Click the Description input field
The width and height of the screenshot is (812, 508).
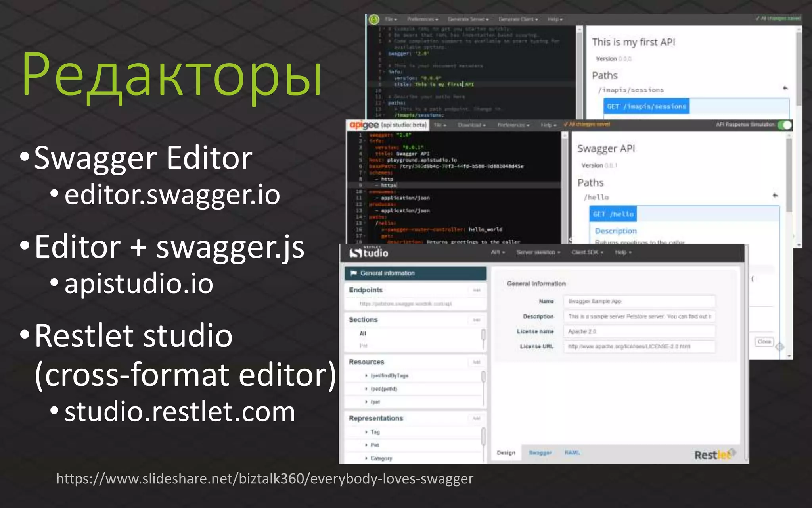click(639, 316)
